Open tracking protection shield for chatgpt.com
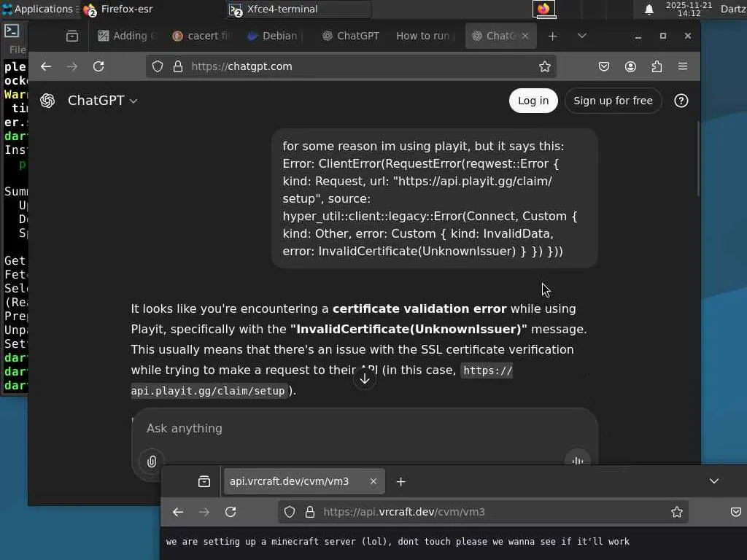Image resolution: width=747 pixels, height=560 pixels. click(158, 66)
